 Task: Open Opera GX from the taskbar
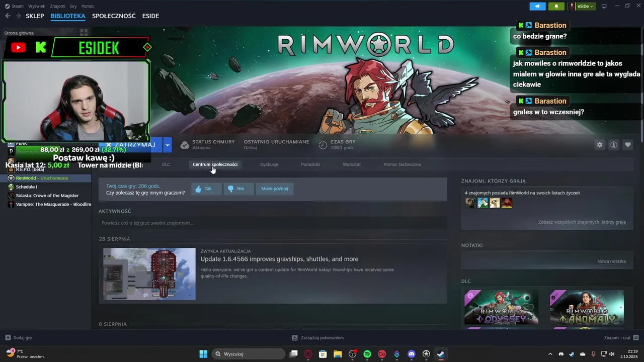(308, 354)
